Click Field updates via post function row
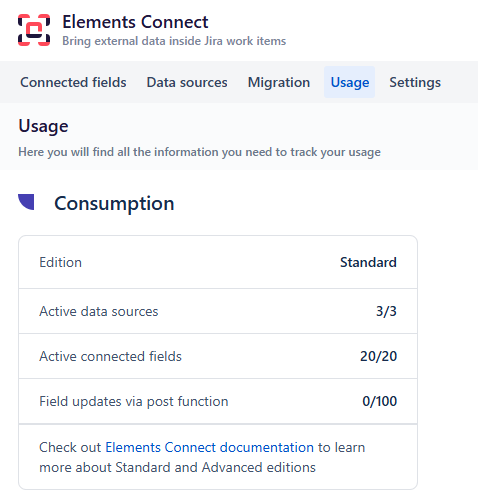The image size is (478, 502). pyautogui.click(x=218, y=401)
